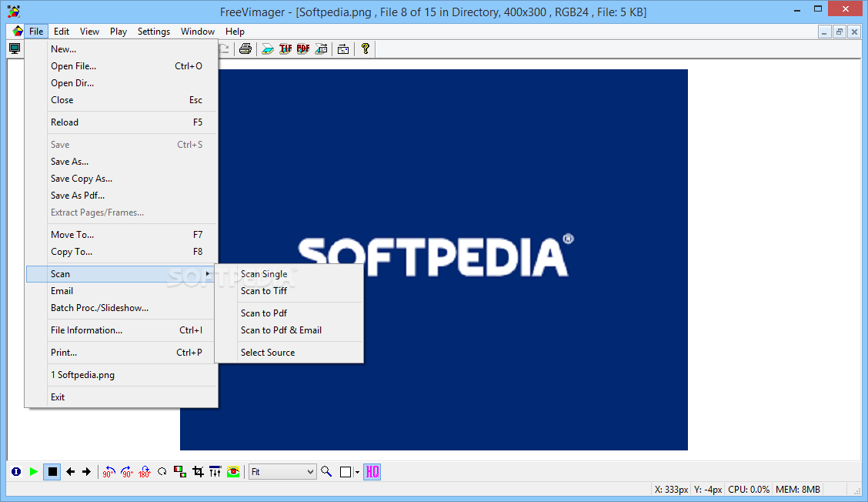The width and height of the screenshot is (868, 502).
Task: Choose Exit from File menu
Action: tap(122, 397)
